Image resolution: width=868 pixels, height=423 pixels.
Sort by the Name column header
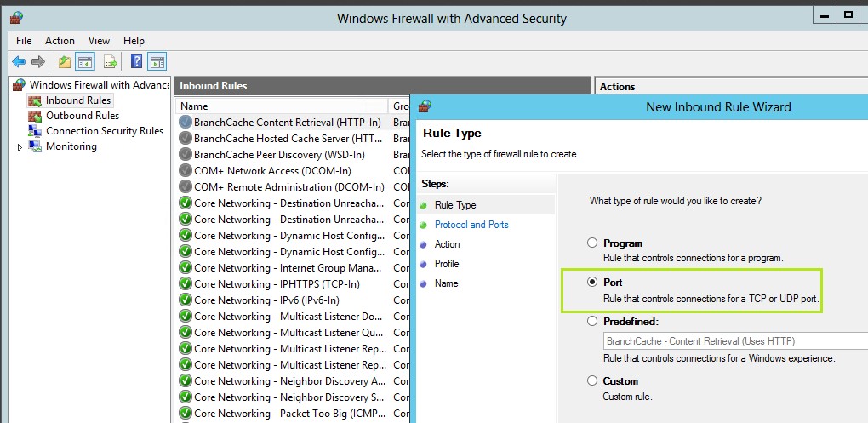coord(283,106)
